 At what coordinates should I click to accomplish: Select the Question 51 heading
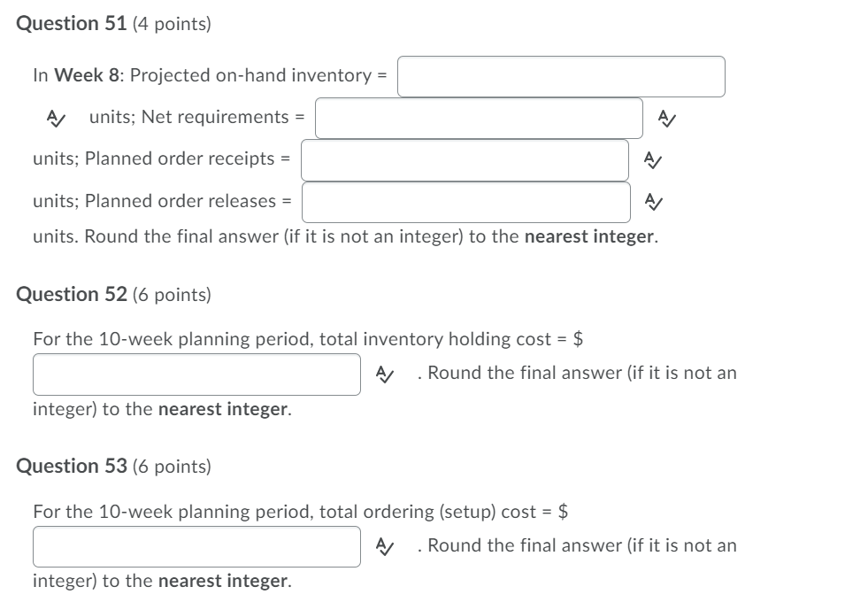pyautogui.click(x=70, y=23)
